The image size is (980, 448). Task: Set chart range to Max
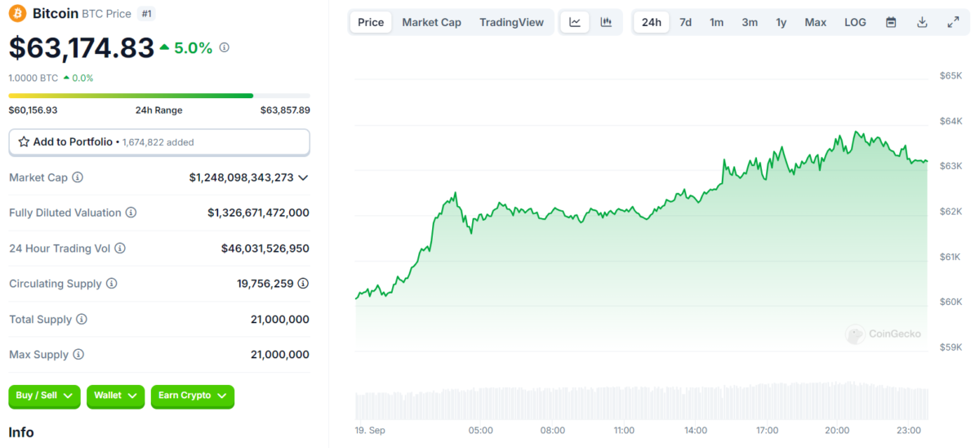click(815, 22)
